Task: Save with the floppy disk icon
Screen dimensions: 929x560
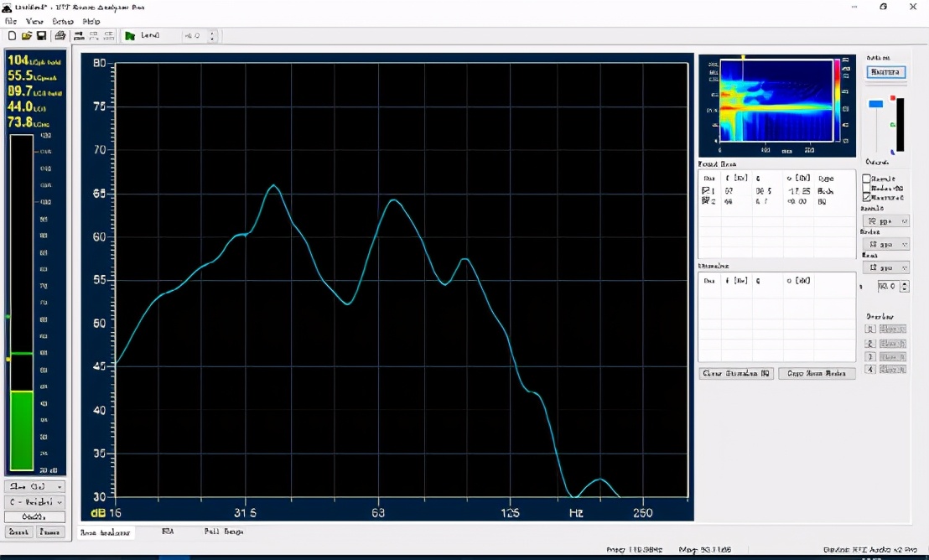Action: pos(41,35)
